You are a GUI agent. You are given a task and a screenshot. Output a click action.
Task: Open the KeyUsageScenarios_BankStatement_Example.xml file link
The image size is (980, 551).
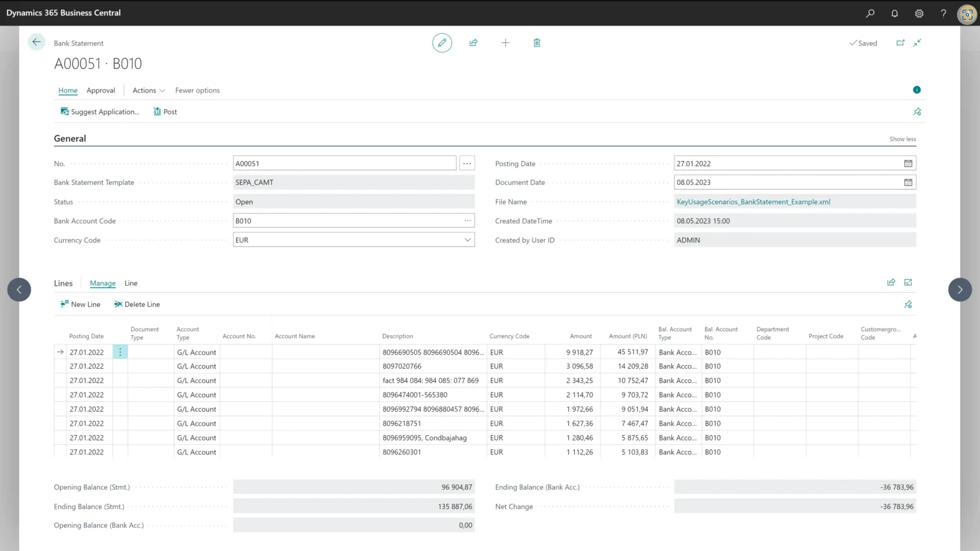click(x=753, y=202)
